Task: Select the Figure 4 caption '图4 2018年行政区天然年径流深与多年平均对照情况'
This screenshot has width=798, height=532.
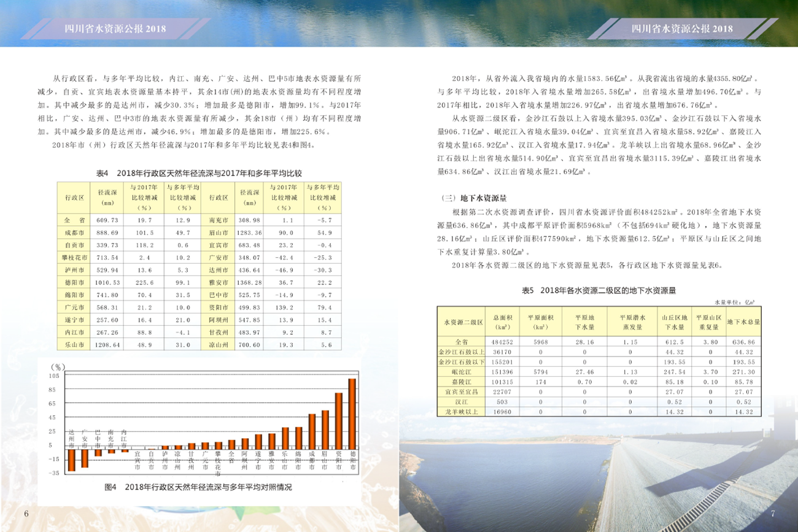Action: (198, 487)
